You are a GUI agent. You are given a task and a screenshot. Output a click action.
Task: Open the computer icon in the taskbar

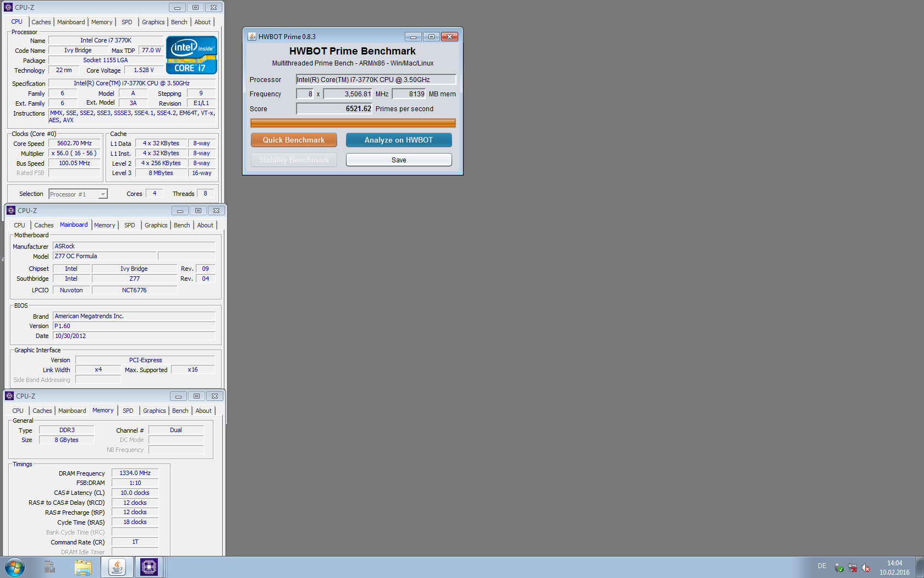tap(50, 567)
